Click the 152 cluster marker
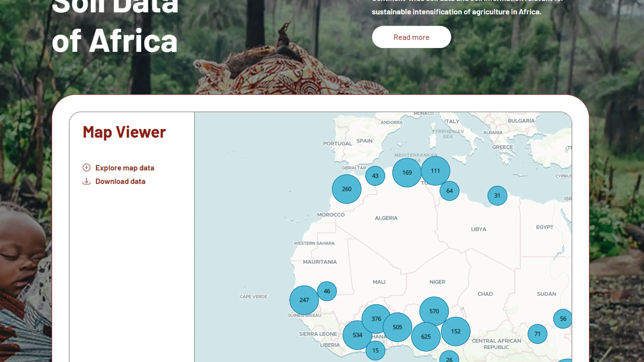Viewport: 644px width, 362px height. click(x=456, y=331)
